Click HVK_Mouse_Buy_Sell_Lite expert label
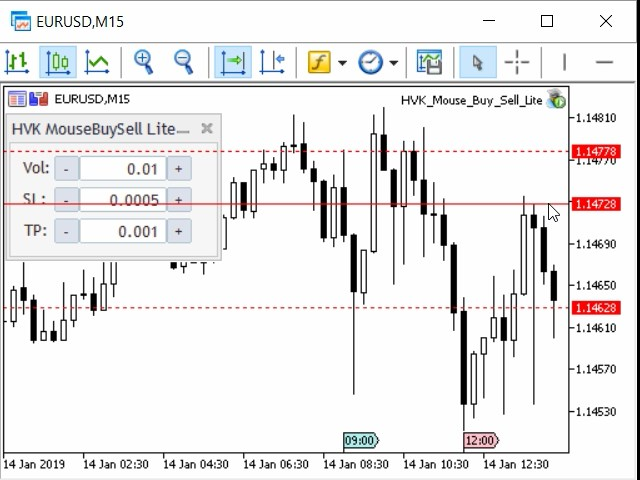640x480 pixels. click(x=471, y=100)
